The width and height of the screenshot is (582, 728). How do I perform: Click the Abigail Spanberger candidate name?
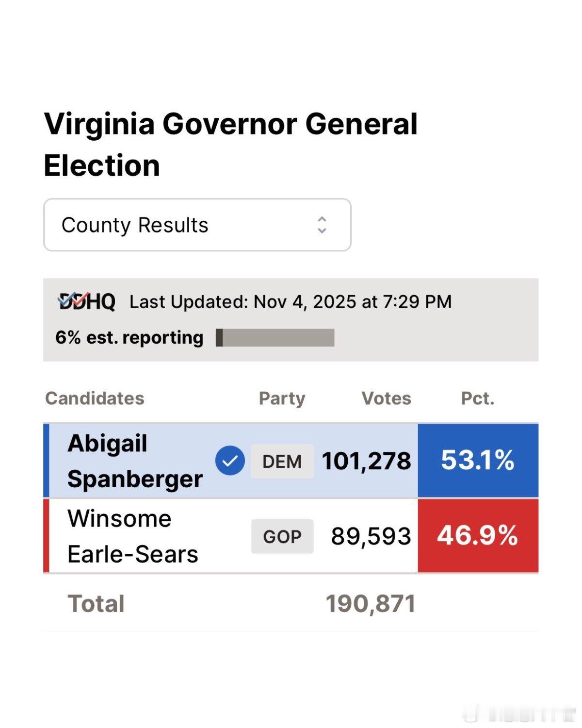135,461
